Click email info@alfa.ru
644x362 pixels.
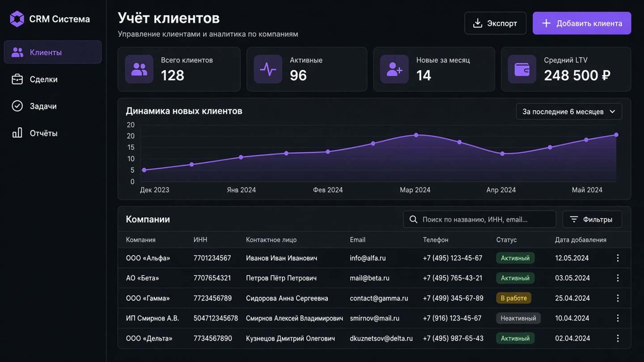[368, 258]
